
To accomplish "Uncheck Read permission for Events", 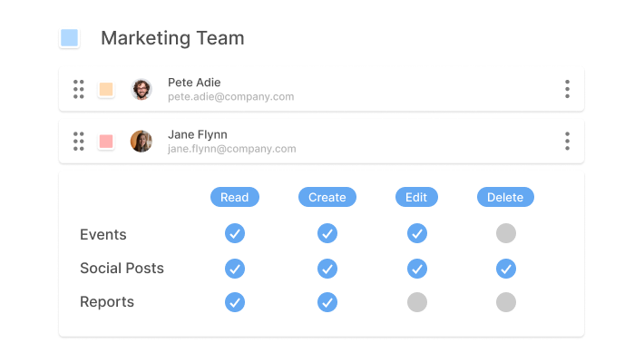I will pos(235,233).
